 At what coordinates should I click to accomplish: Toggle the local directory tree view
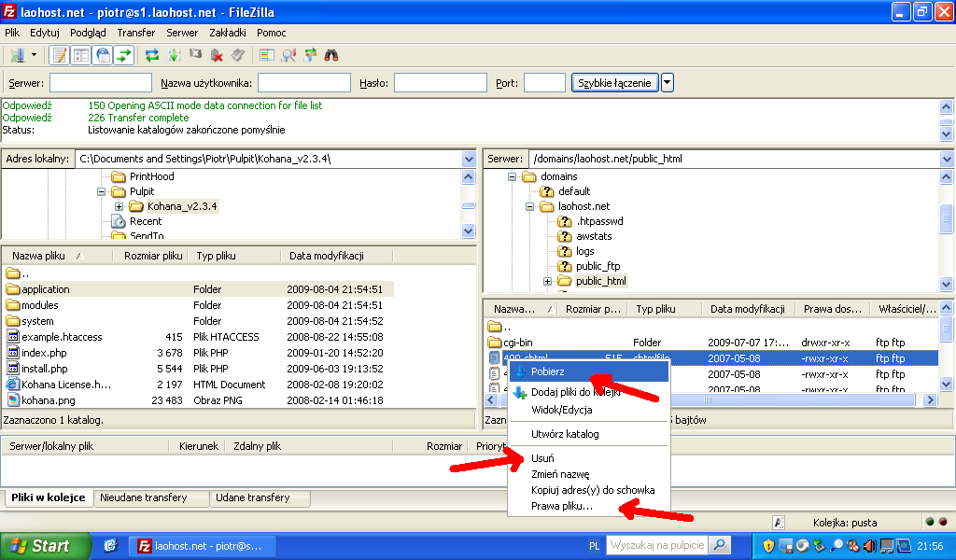click(81, 55)
